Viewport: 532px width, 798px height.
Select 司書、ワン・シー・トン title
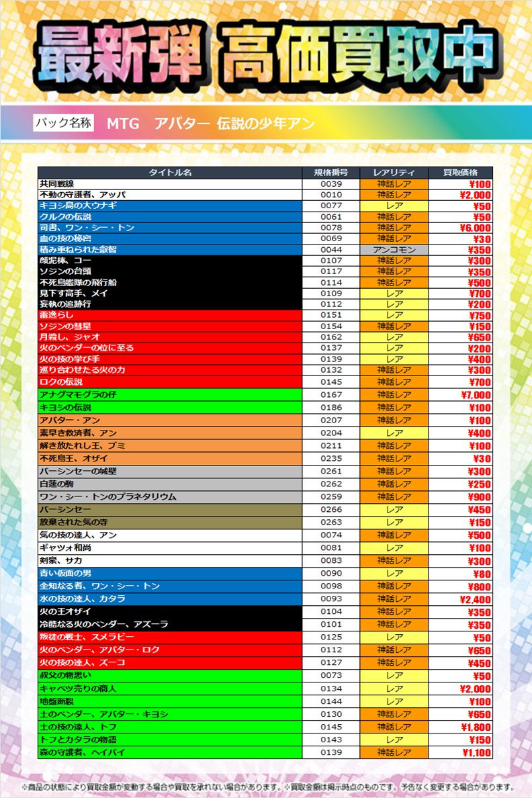point(87,228)
